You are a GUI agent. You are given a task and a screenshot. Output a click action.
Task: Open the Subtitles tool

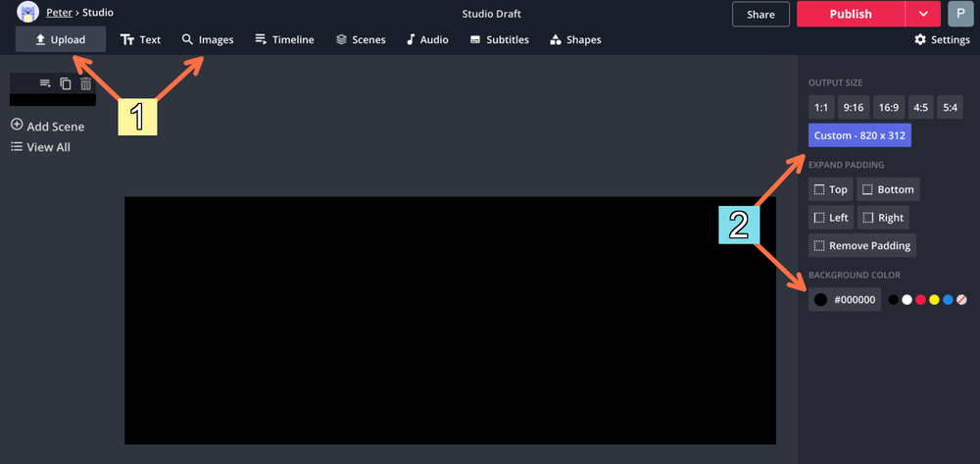click(x=500, y=40)
